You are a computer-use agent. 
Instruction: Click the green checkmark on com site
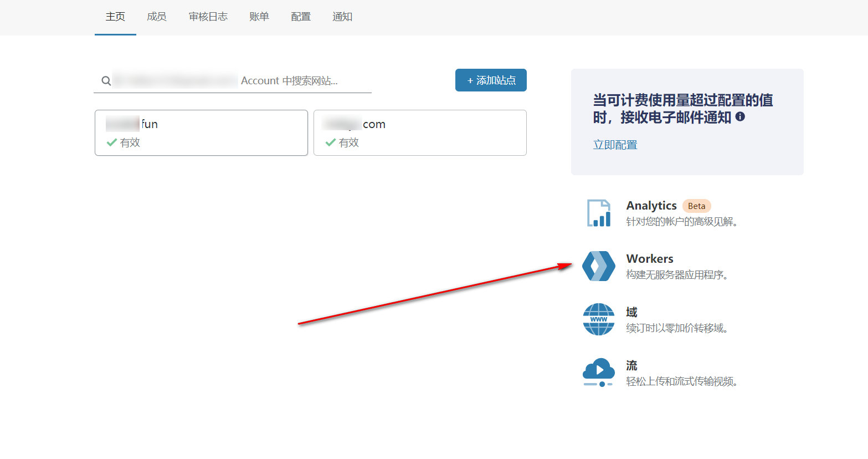(x=331, y=142)
